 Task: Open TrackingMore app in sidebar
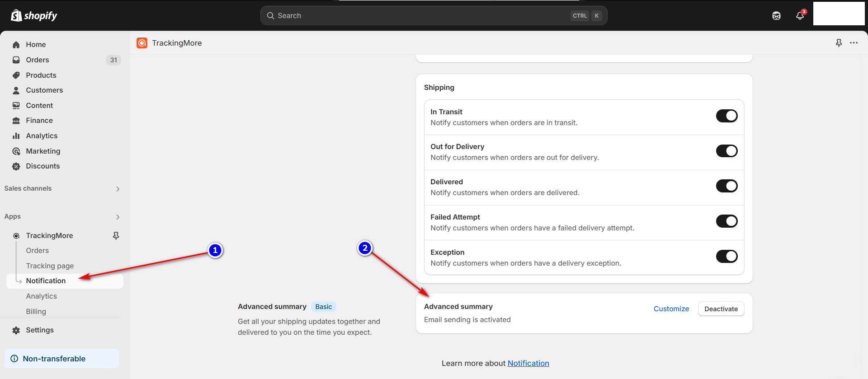[49, 236]
